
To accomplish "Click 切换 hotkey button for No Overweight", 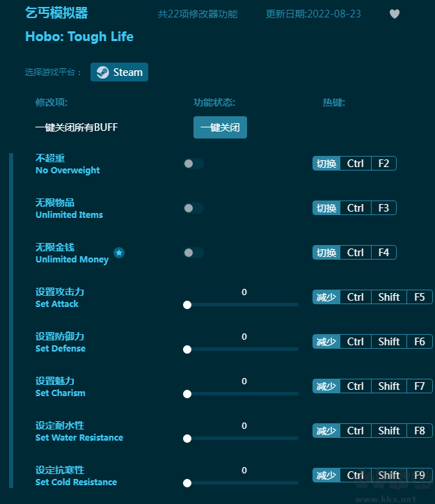I will click(326, 164).
